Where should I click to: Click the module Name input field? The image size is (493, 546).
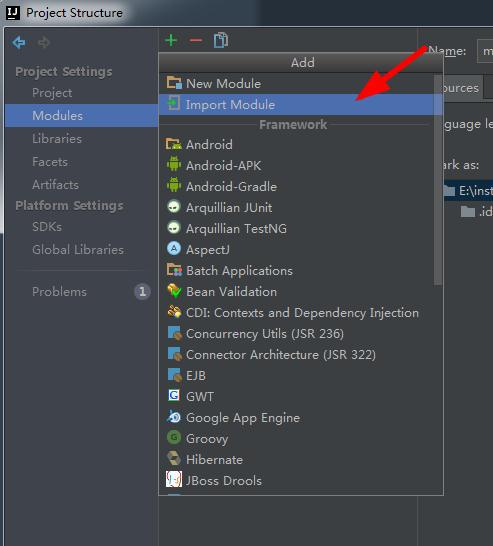[x=485, y=51]
